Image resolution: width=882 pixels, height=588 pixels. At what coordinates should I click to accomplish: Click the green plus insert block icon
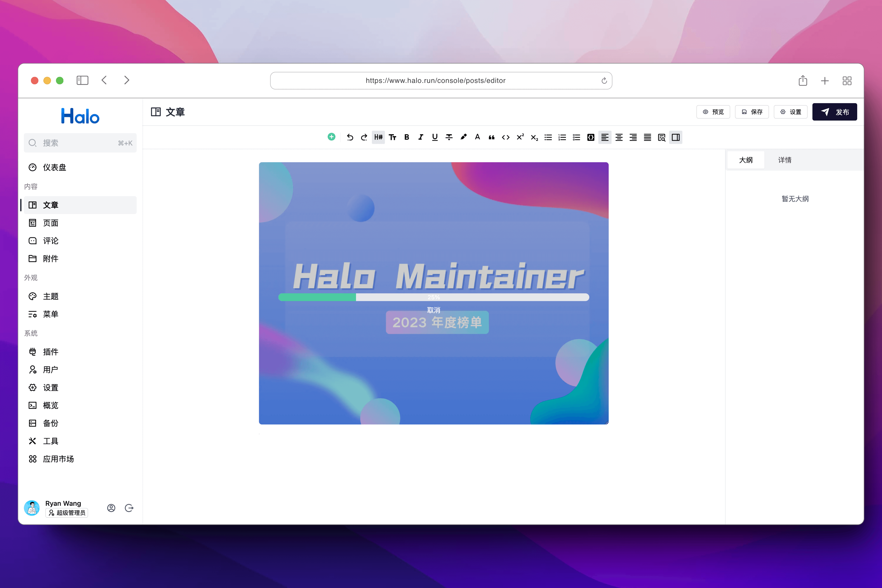pyautogui.click(x=331, y=137)
